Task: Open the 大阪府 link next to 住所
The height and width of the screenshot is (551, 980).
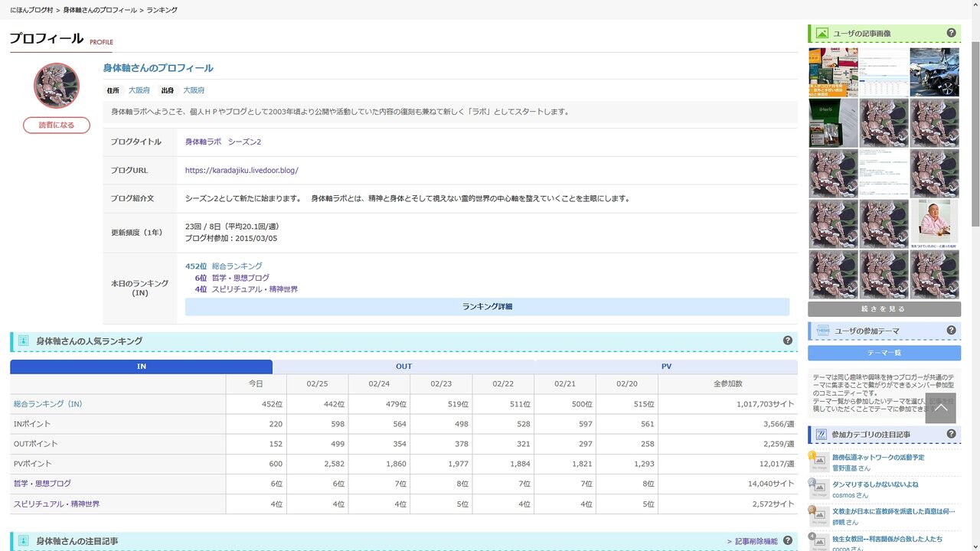Action: pyautogui.click(x=139, y=90)
